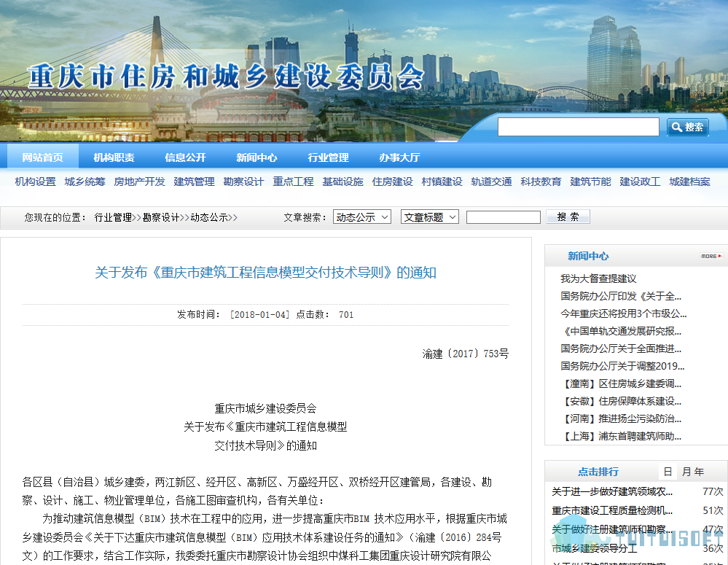The width and height of the screenshot is (728, 565).
Task: Go to 轨道交通 sub-navigation link
Action: tap(491, 182)
